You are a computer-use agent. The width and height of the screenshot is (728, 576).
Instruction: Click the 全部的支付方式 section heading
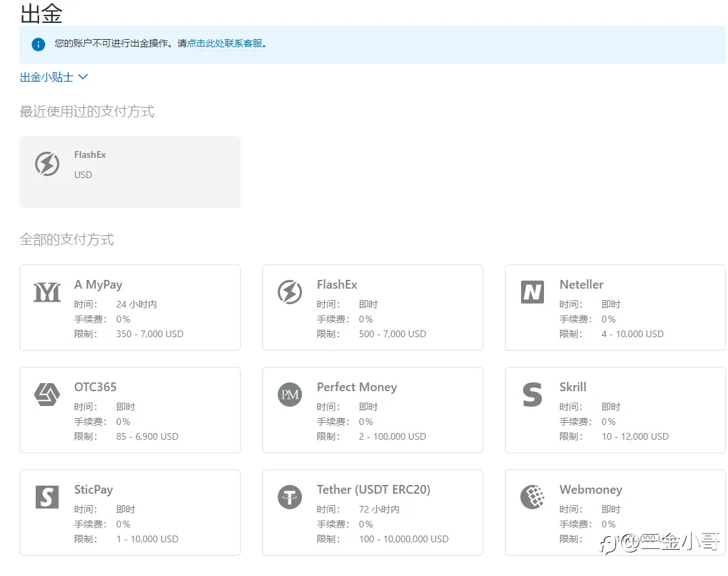coord(66,239)
